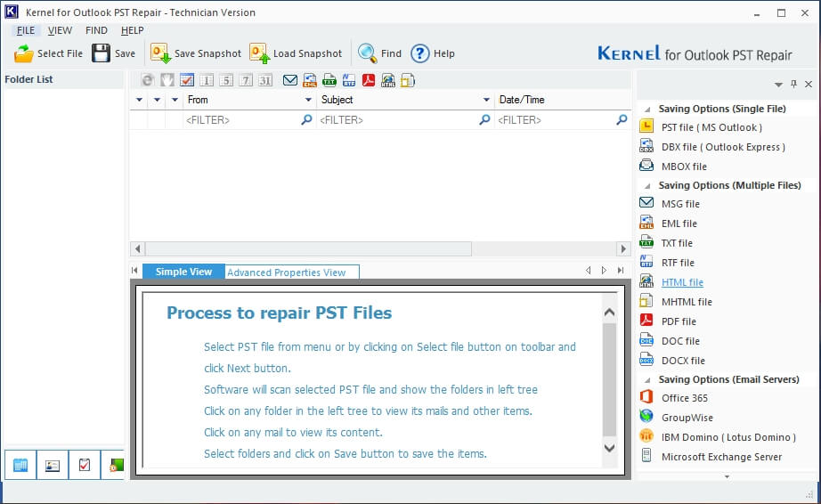The image size is (821, 504).
Task: Click the third narrow column dropdown arrow
Action: pos(175,100)
